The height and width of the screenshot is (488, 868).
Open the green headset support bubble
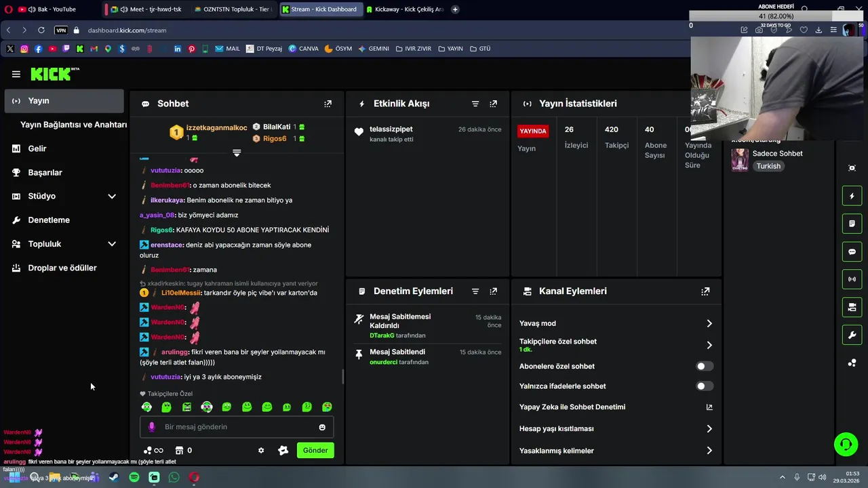[x=846, y=445]
